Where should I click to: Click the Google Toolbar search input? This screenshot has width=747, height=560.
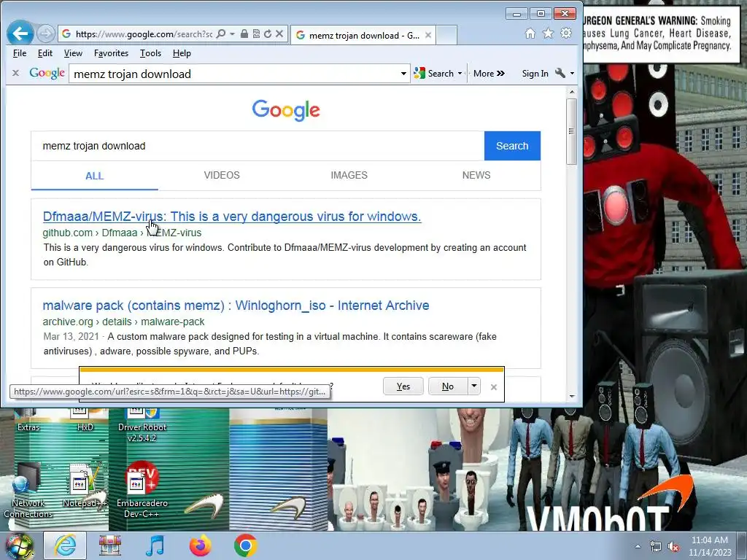[x=234, y=74]
